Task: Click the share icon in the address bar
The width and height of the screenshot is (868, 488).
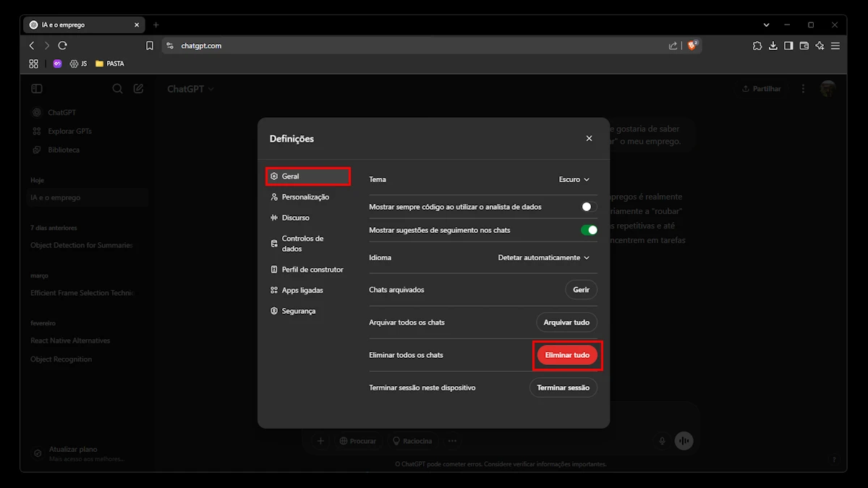Action: point(673,46)
